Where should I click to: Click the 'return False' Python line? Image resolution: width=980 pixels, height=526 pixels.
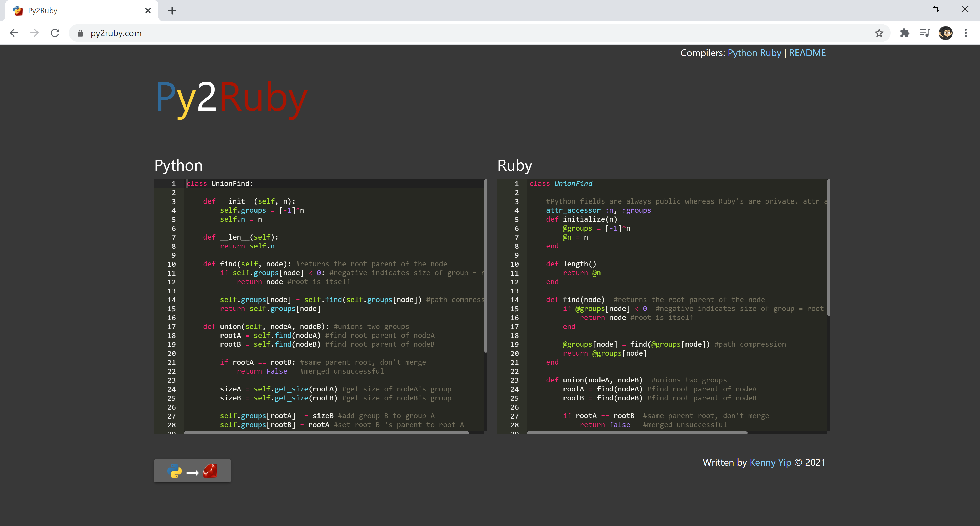[262, 372]
